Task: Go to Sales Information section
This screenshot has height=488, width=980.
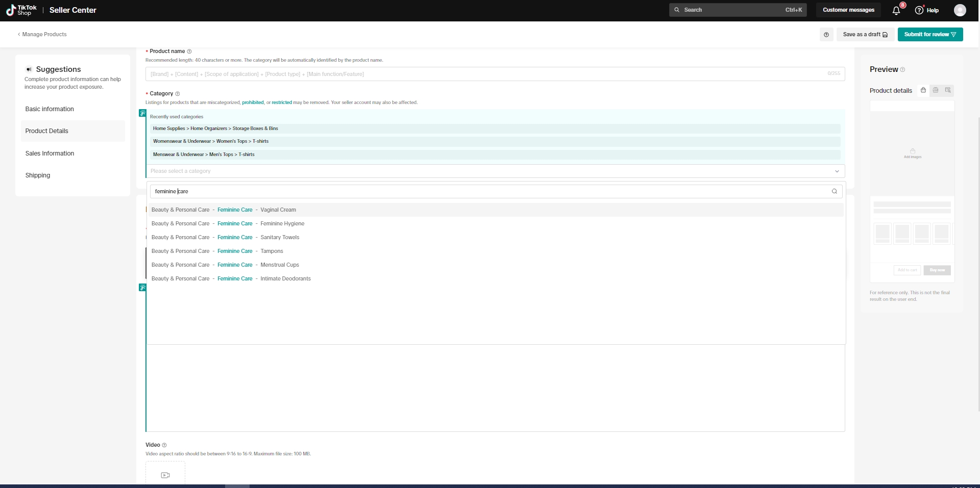Action: 50,153
